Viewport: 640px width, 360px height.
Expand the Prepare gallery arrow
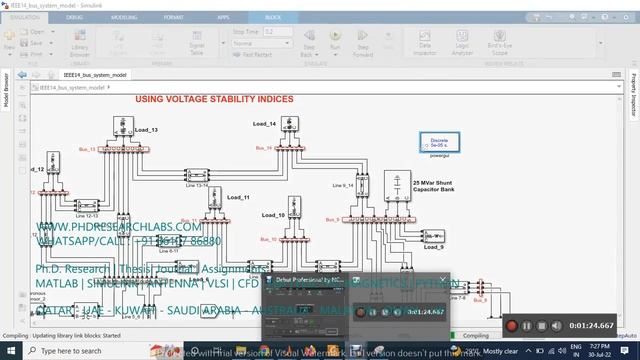coord(223,43)
